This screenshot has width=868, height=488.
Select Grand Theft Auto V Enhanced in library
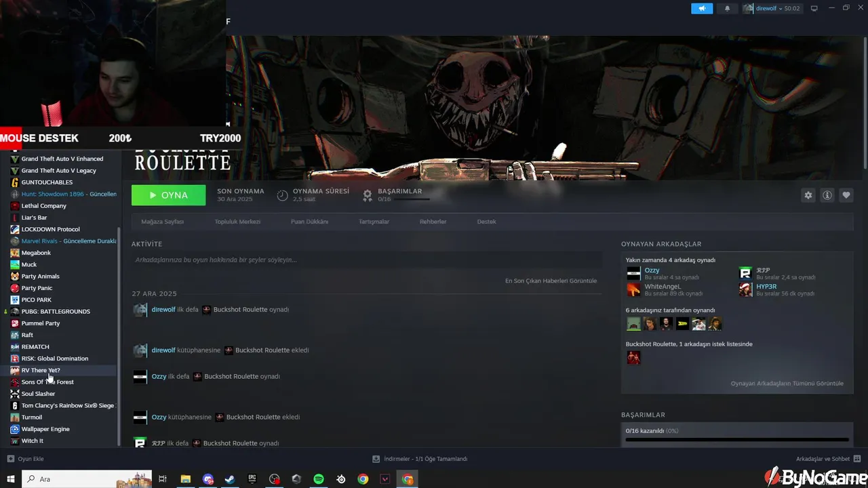(x=62, y=159)
